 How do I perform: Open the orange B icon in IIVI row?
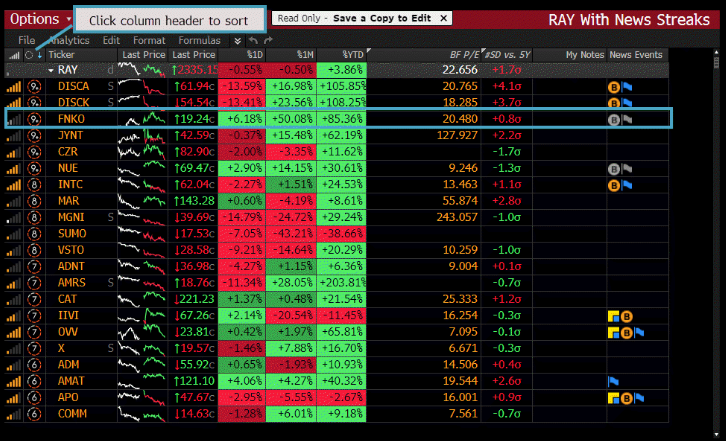tap(626, 316)
